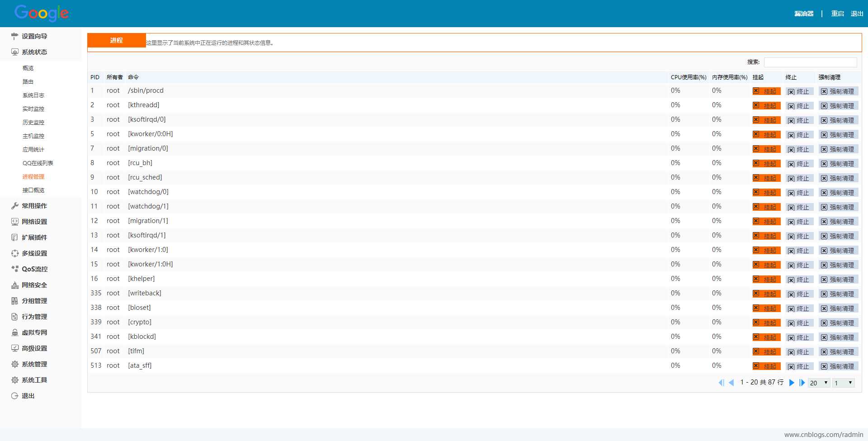Image resolution: width=868 pixels, height=441 pixels.
Task: Open page number dropdown showing 1
Action: click(844, 383)
